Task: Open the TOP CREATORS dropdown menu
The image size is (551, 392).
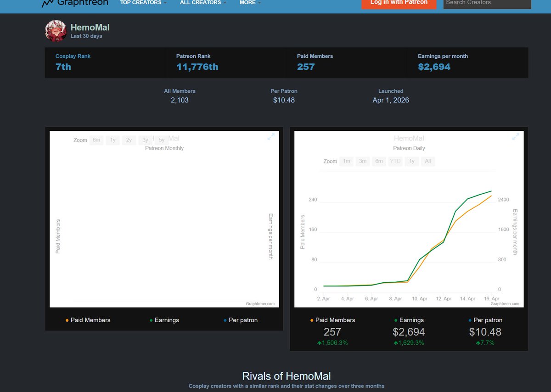Action: pyautogui.click(x=143, y=3)
